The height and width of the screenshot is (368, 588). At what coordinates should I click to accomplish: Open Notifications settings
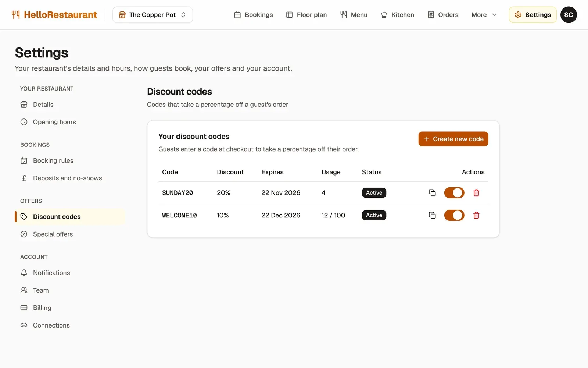tap(70, 273)
